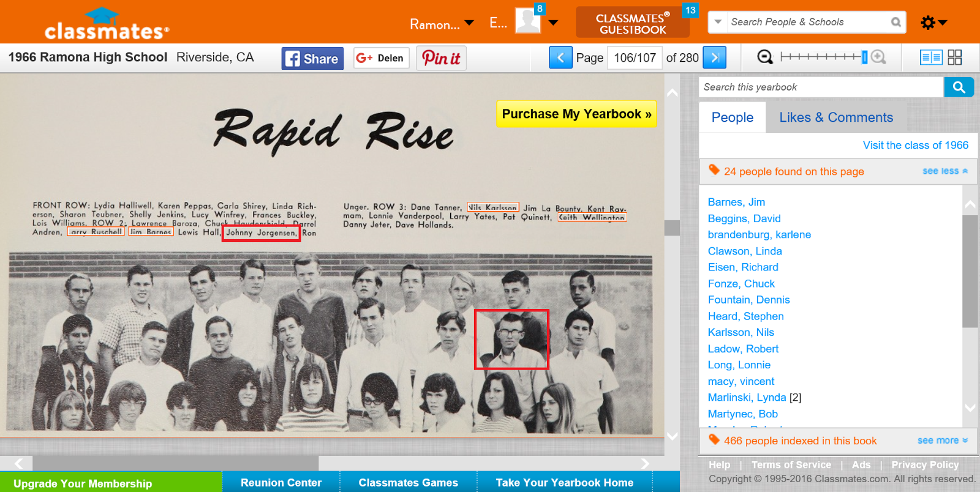Open the Ramon... dropdown menu

click(442, 24)
